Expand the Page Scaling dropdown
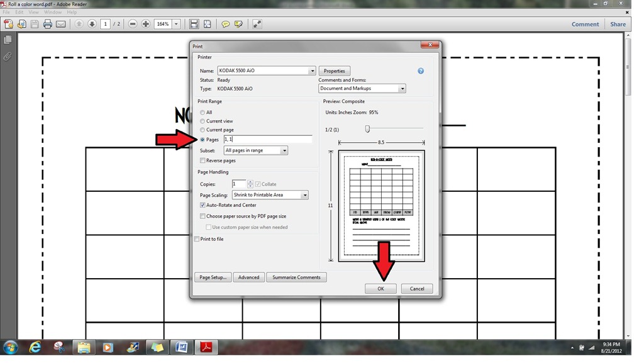This screenshot has width=644, height=363. pos(270,195)
